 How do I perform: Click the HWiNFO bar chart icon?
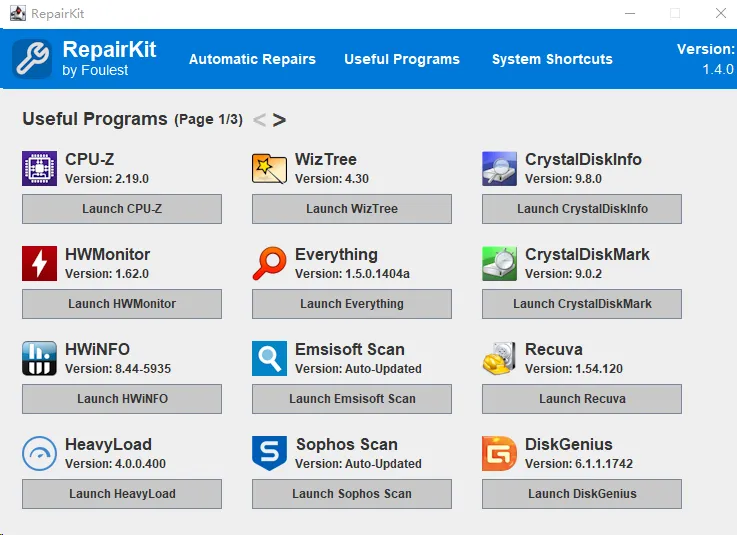point(39,358)
